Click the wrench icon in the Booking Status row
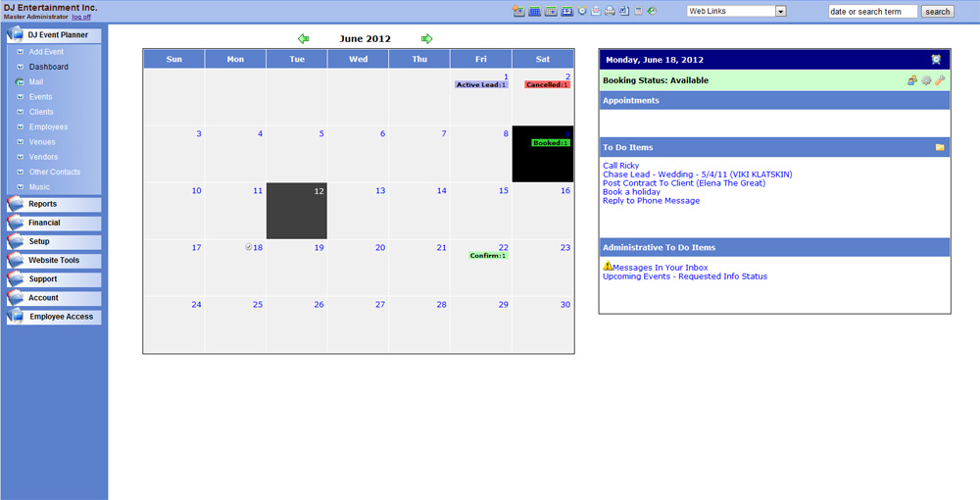 (940, 80)
